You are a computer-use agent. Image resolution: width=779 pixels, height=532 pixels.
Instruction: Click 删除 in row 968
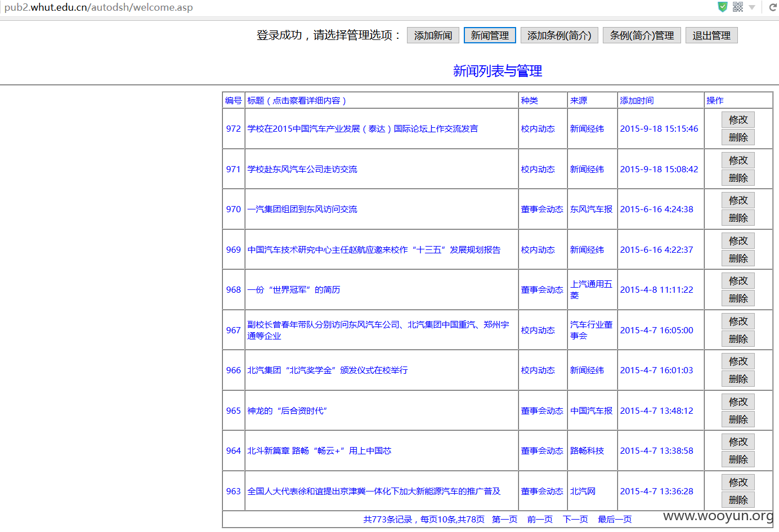click(738, 298)
